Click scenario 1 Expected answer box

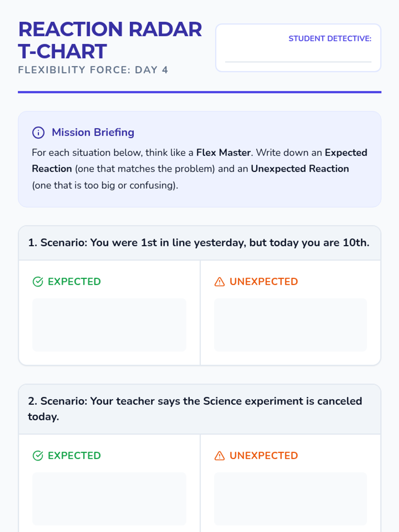tap(109, 325)
